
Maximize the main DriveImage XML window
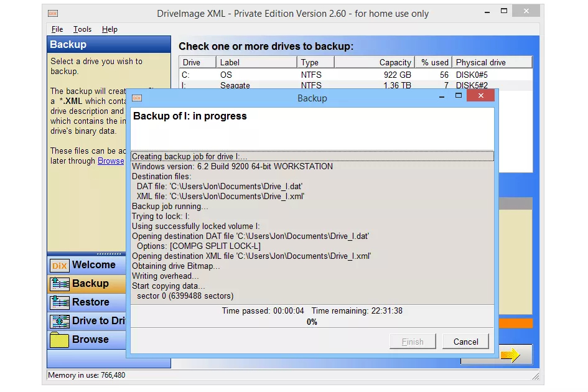tap(504, 11)
